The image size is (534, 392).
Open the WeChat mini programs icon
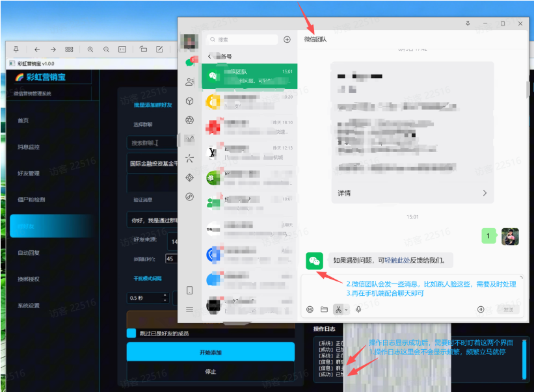click(190, 197)
